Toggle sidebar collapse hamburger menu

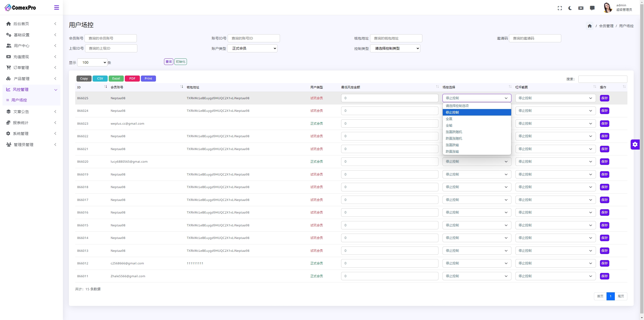click(56, 7)
